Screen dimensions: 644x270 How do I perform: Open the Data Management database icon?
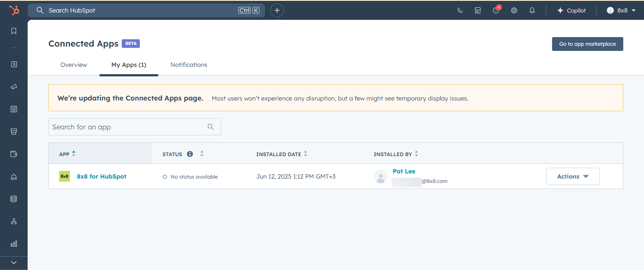pyautogui.click(x=14, y=199)
